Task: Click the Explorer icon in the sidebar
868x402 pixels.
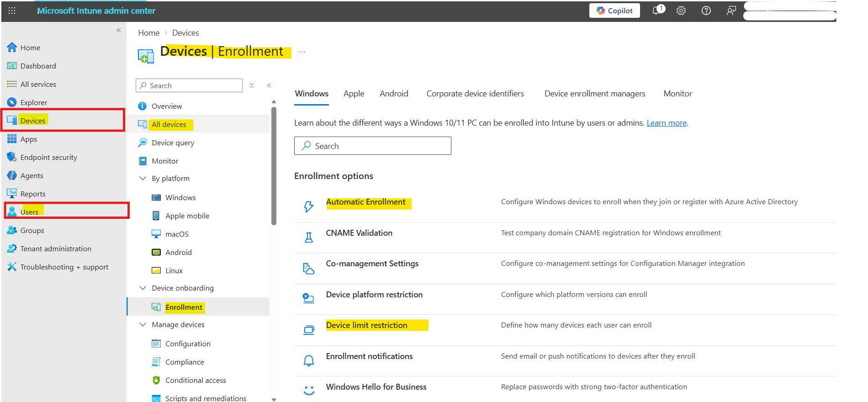Action: [12, 102]
